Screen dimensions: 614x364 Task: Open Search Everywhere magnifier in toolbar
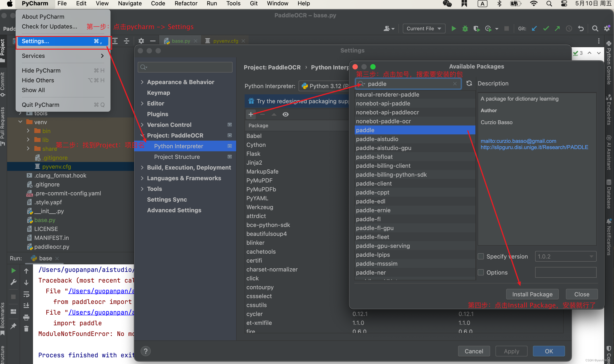point(595,28)
